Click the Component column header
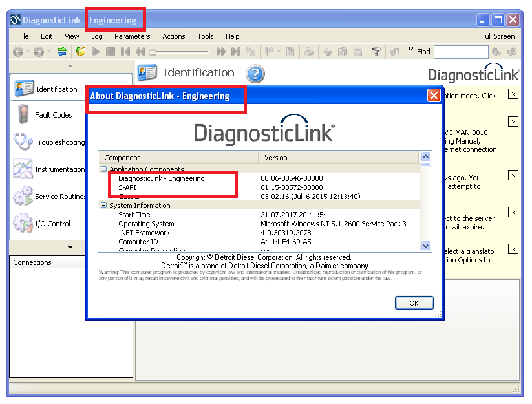This screenshot has height=404, width=532. point(179,158)
